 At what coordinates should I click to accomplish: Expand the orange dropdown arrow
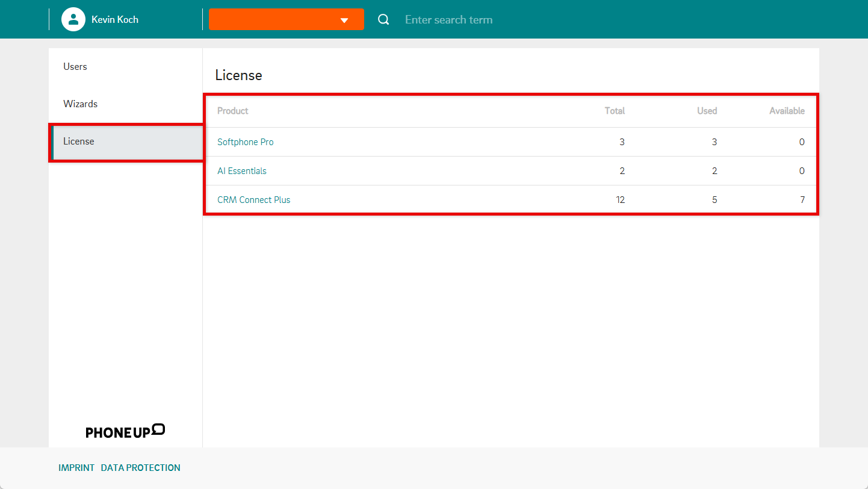click(x=344, y=20)
